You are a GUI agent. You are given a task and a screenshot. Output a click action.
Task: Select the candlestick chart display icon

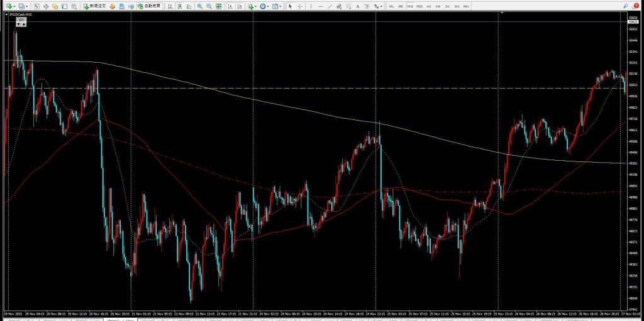[x=179, y=6]
